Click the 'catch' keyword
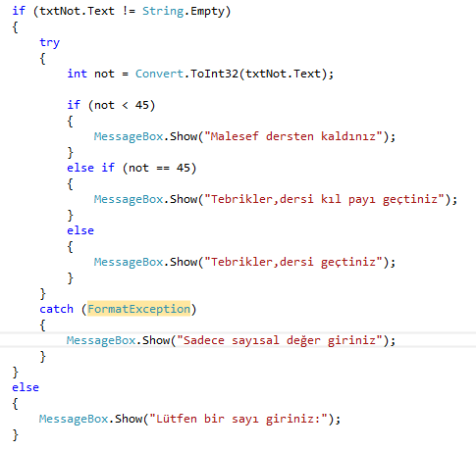 [x=56, y=309]
